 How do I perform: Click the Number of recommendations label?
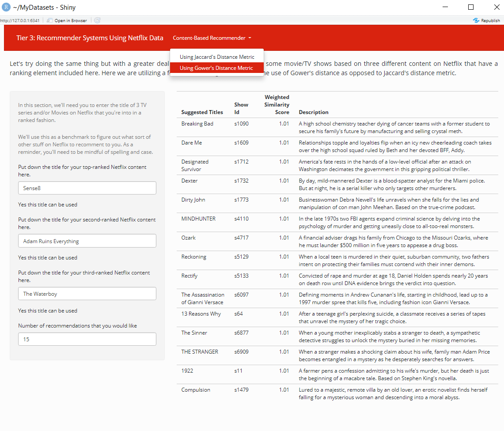(77, 326)
